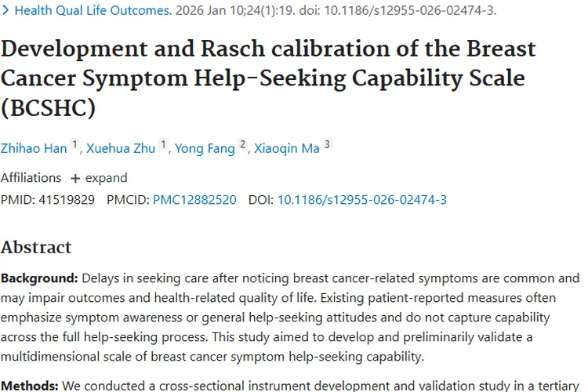Open the PMC12882520 full-text link
Screen dimensions: 588x392
pyautogui.click(x=194, y=200)
